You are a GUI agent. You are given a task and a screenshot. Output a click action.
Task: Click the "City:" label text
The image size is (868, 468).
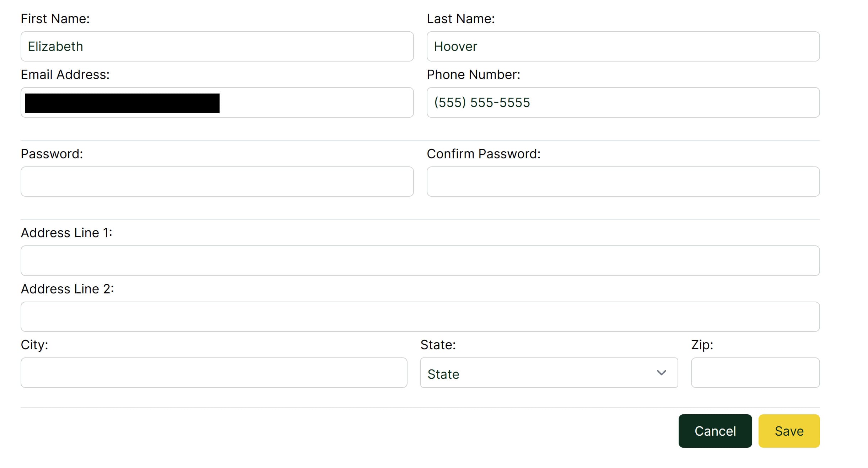[34, 345]
